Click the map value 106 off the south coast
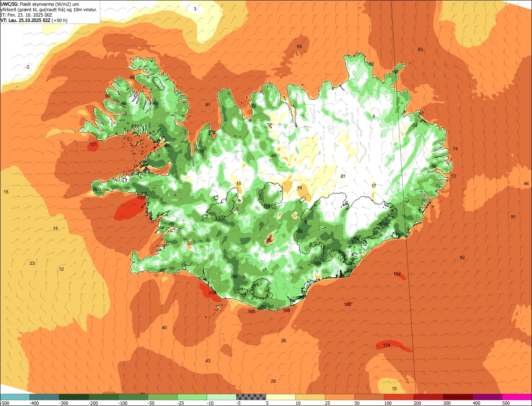532x406 pixels. click(286, 311)
